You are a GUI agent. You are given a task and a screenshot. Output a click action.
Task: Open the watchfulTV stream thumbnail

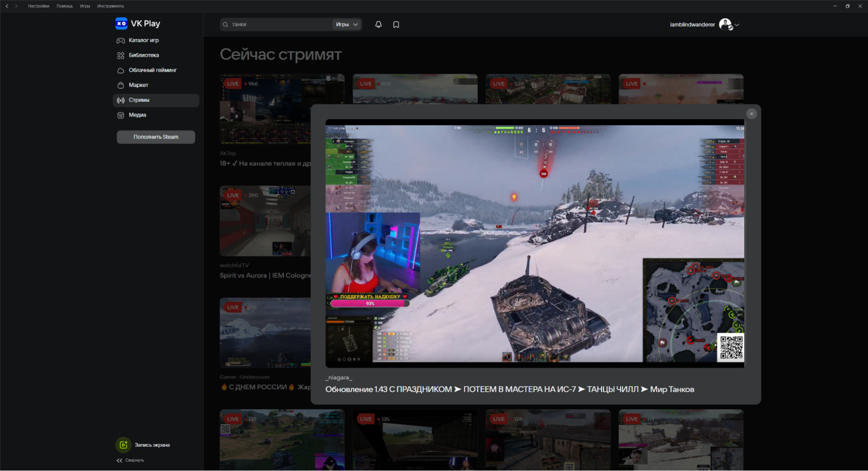[x=265, y=221]
